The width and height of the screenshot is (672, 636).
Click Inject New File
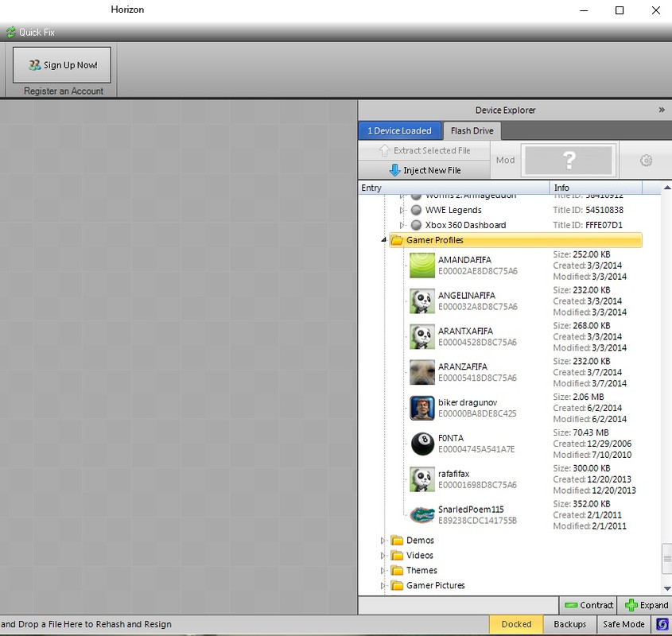pos(425,170)
